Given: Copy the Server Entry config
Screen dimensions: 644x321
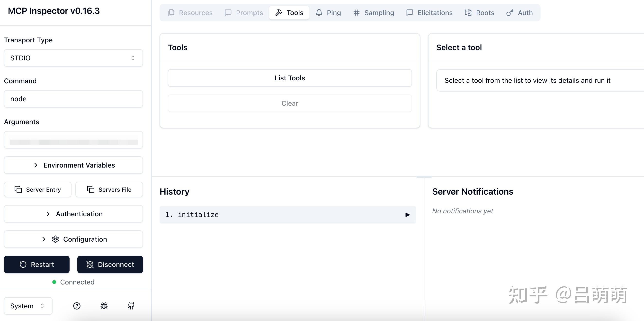Looking at the screenshot, I should [x=37, y=189].
